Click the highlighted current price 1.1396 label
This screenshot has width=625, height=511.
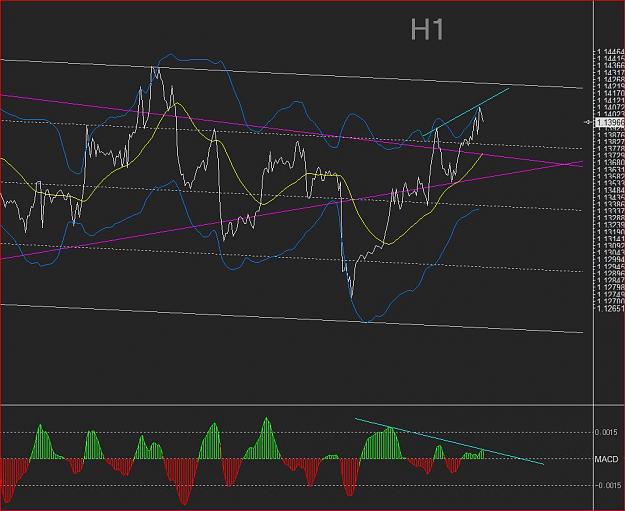coord(610,122)
